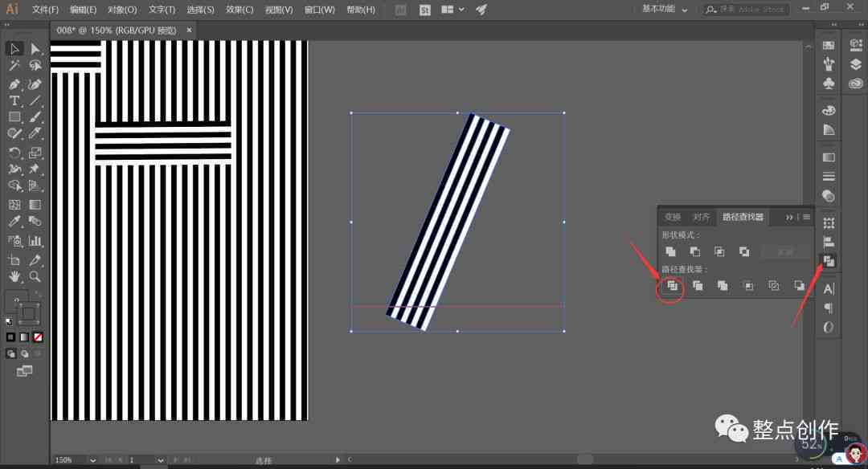The height and width of the screenshot is (469, 868).
Task: Open the 文件(F) menu
Action: pos(45,10)
